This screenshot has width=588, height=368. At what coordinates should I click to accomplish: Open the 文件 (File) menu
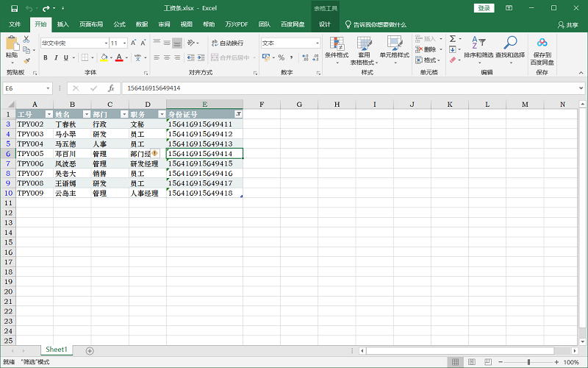coord(15,24)
